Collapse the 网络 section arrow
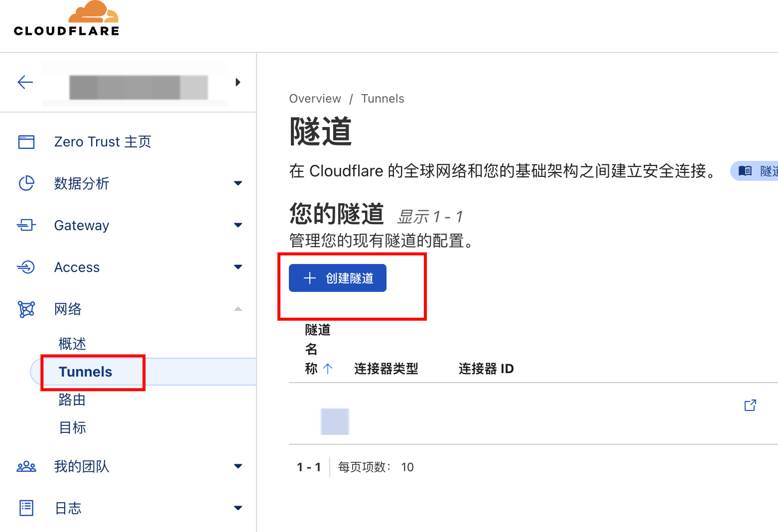 pyautogui.click(x=238, y=309)
